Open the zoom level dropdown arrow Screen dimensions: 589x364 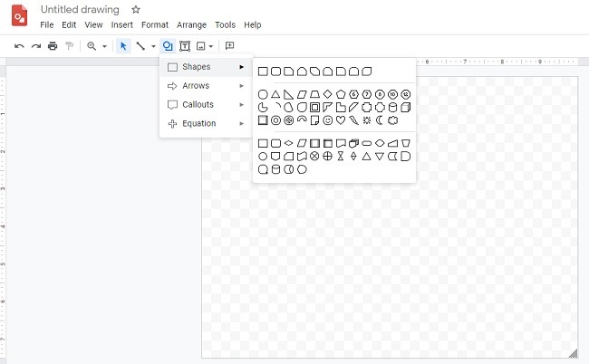point(104,46)
